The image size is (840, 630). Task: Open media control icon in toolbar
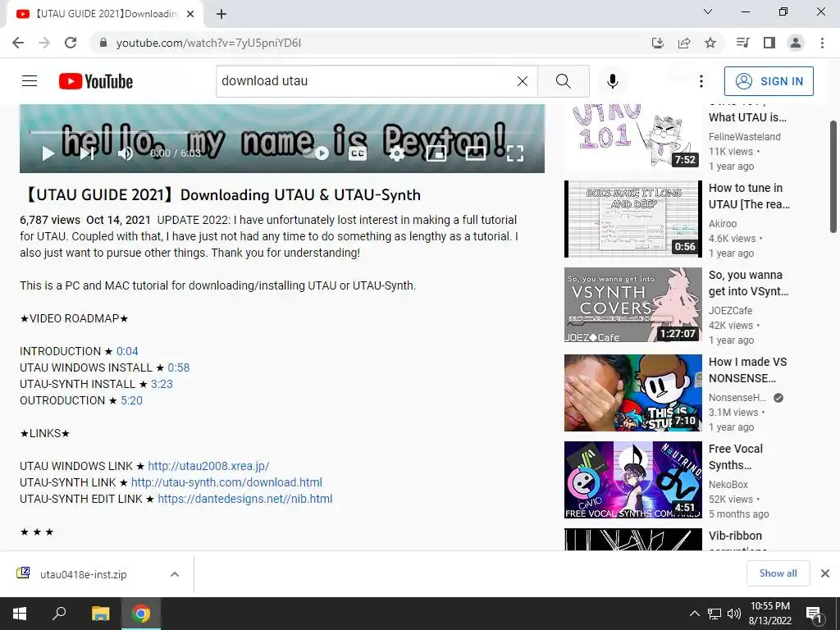[742, 43]
